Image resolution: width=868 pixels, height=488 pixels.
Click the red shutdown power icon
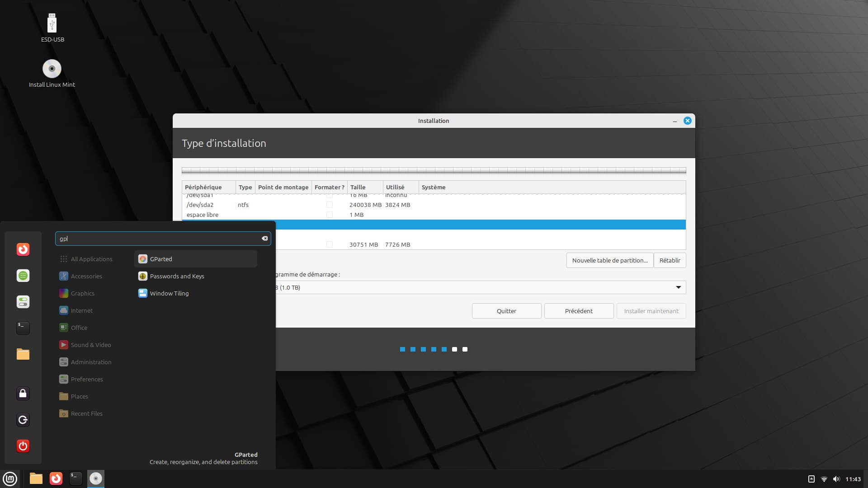point(23,446)
